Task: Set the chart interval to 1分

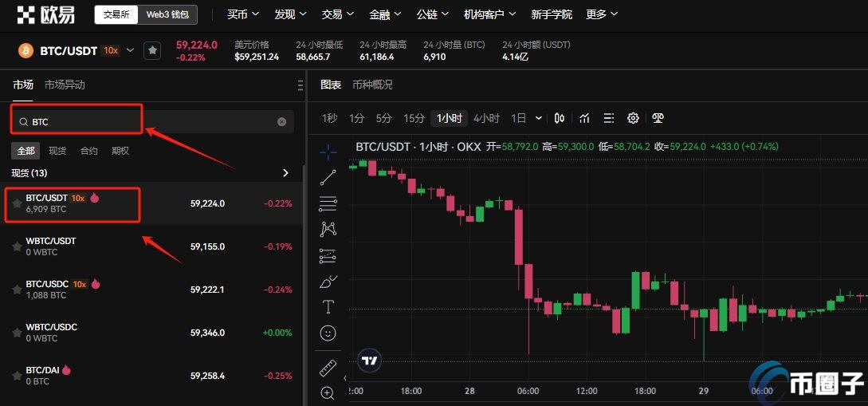Action: click(x=356, y=118)
